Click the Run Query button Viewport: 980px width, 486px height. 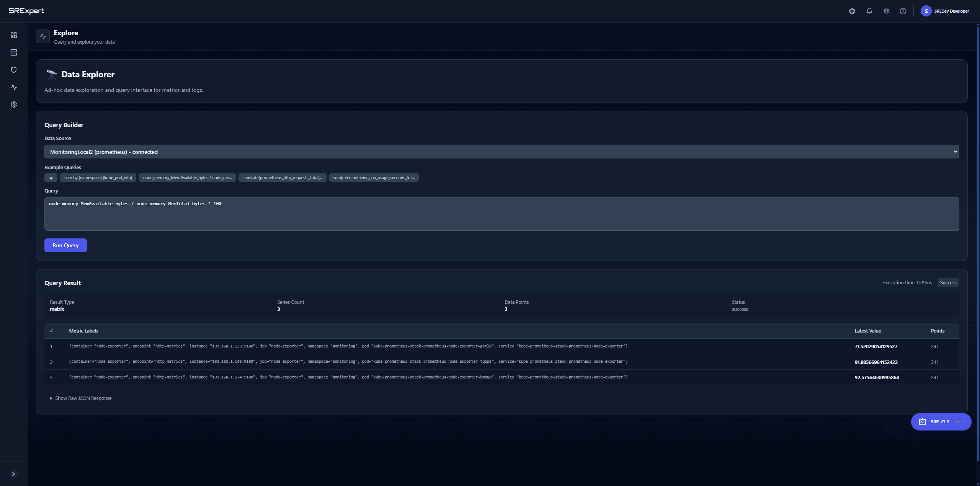[65, 245]
